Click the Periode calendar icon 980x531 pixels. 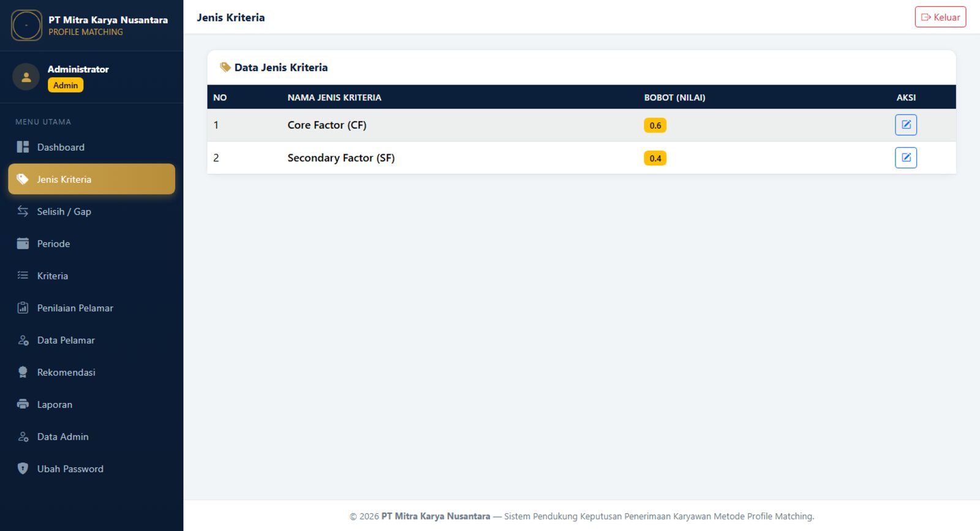point(23,243)
